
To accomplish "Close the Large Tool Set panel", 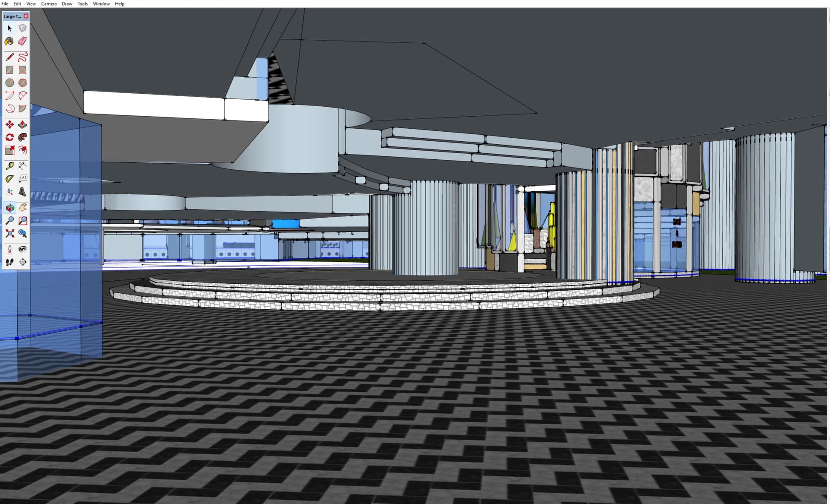I will 26,16.
